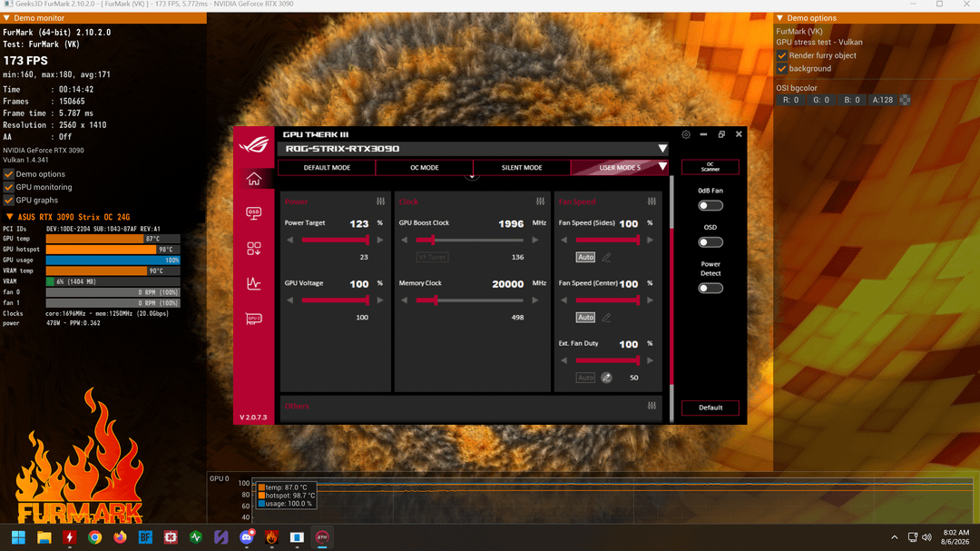Viewport: 980px width, 551px height.
Task: Open Others panel slider settings icon
Action: tap(652, 406)
